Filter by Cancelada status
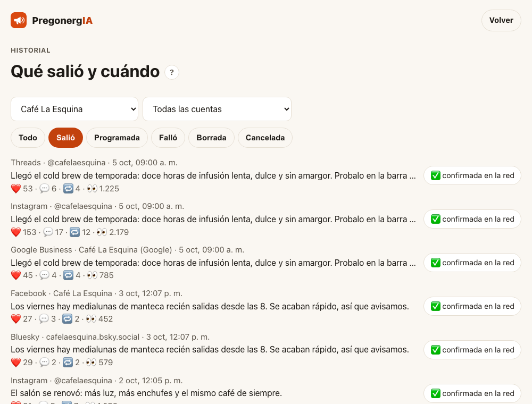Image resolution: width=532 pixels, height=404 pixels. coord(265,138)
